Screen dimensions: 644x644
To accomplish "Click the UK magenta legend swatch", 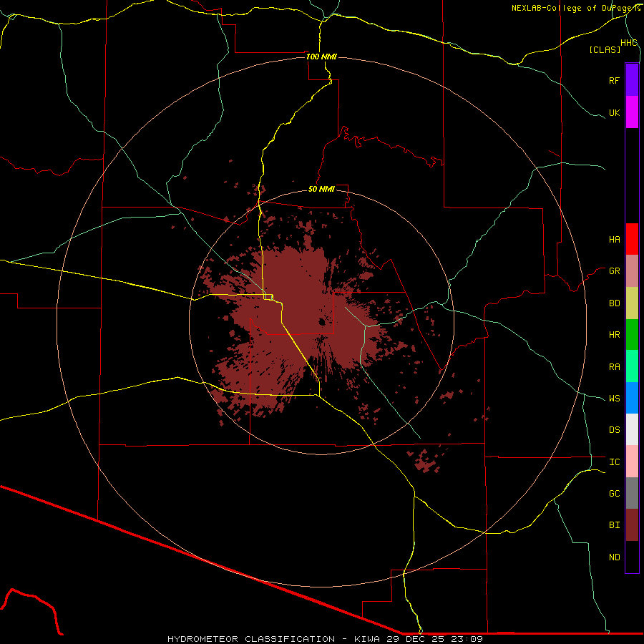I will 632,112.
